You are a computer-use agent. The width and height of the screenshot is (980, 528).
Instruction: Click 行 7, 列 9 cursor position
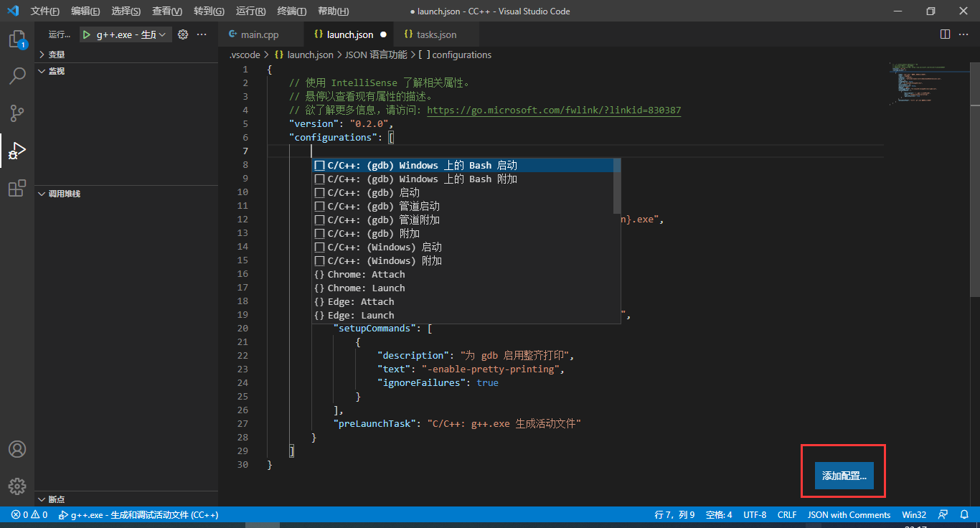tap(674, 514)
